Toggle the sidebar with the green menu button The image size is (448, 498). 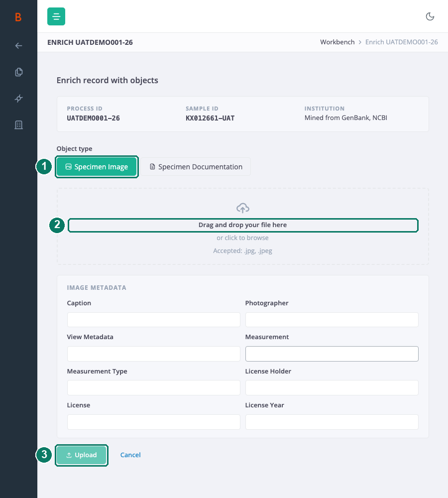56,16
